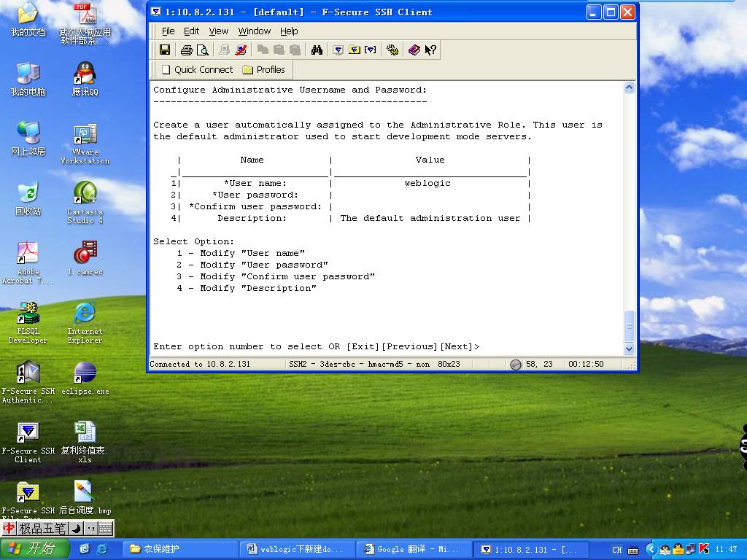Open the Window menu
Viewport: 747px width, 560px height.
254,31
